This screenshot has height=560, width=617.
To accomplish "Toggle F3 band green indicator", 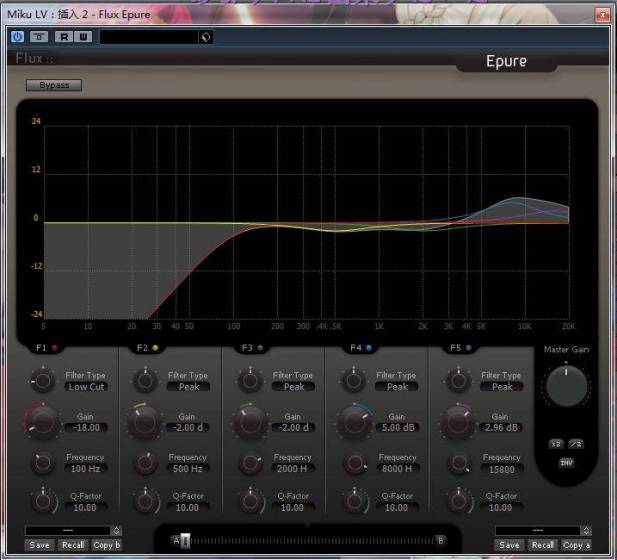I will pos(260,347).
